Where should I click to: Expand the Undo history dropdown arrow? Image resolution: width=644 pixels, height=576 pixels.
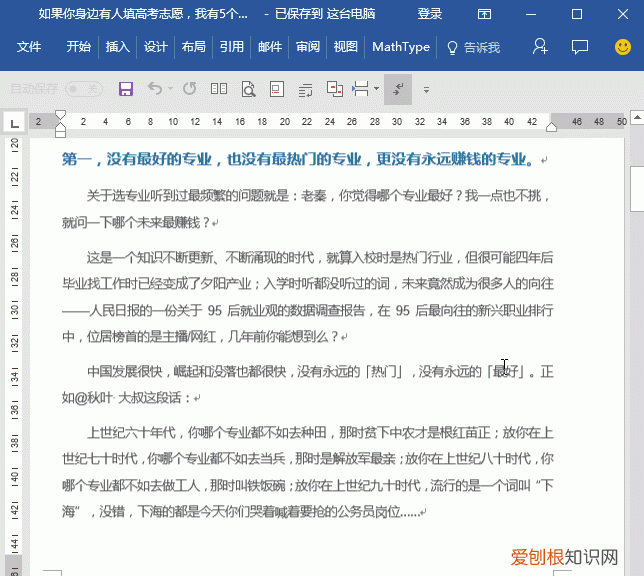point(170,88)
